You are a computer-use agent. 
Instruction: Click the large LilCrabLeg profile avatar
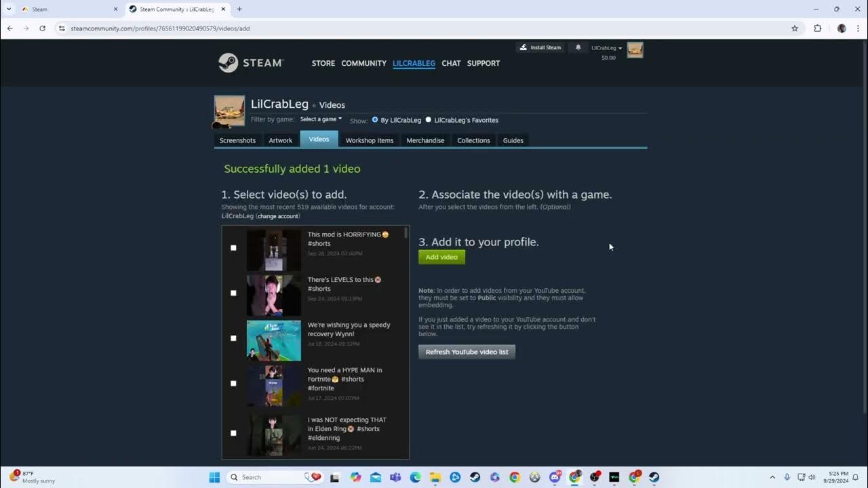pyautogui.click(x=229, y=111)
